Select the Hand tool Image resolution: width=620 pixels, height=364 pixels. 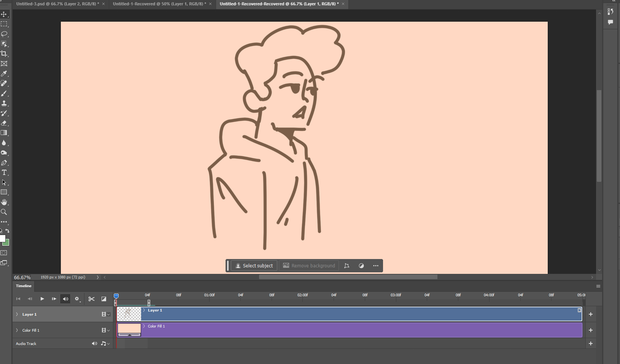(x=4, y=202)
